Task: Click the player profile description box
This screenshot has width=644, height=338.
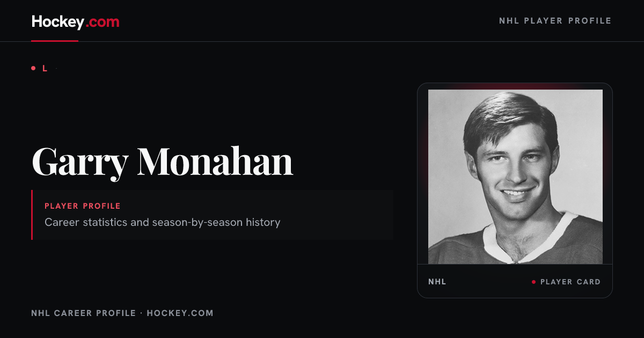Action: click(213, 215)
